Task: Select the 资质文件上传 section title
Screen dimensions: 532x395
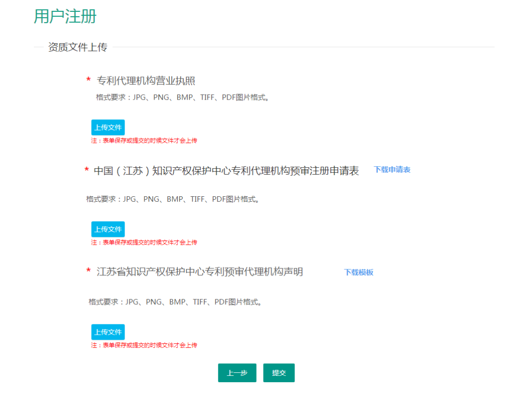Action: (x=77, y=47)
